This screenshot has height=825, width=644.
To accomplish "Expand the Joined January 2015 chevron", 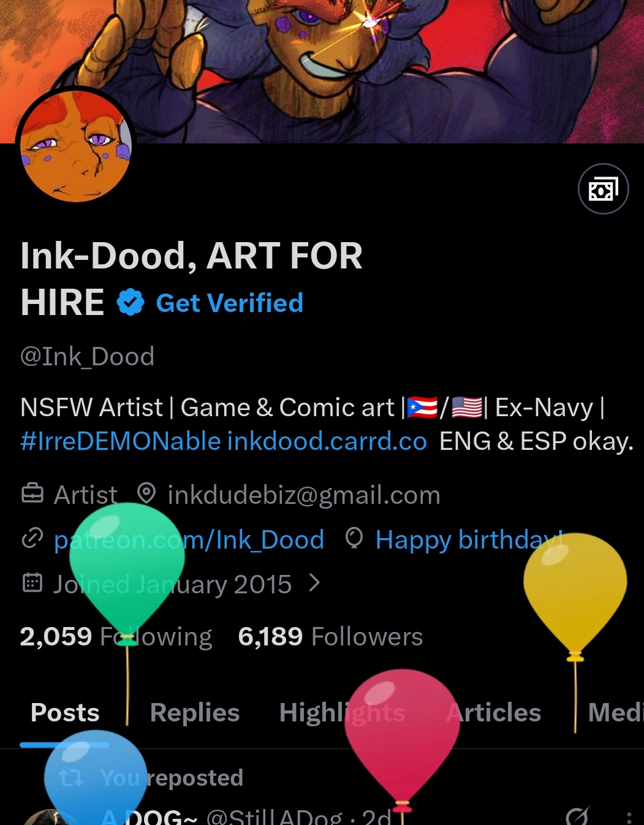I will point(314,582).
